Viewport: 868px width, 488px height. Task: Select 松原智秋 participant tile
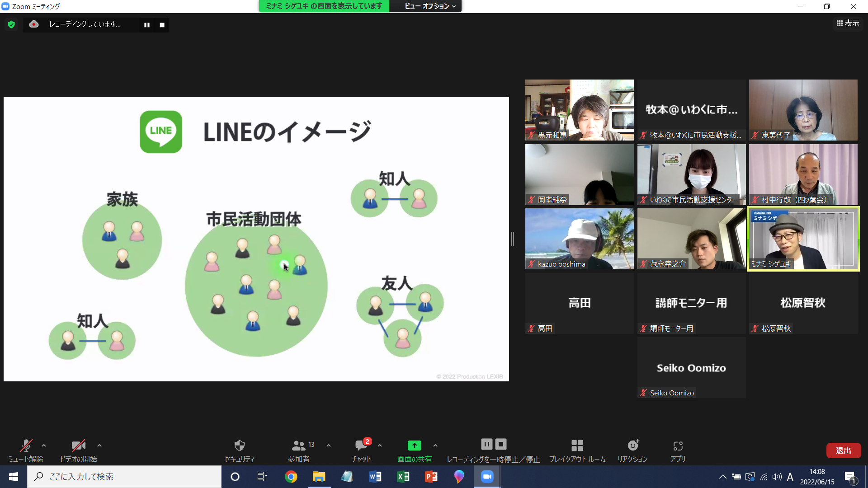pos(803,304)
